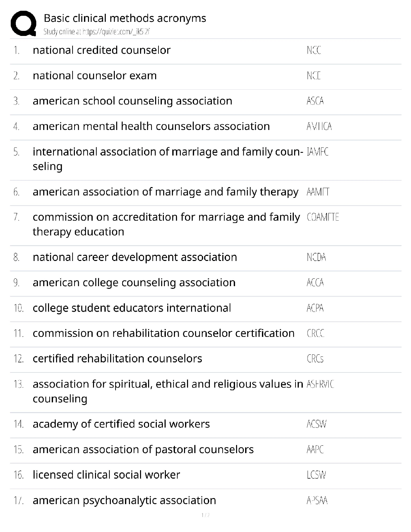Click the COAMFTE acronym definition
The height and width of the screenshot is (532, 411).
point(323,217)
